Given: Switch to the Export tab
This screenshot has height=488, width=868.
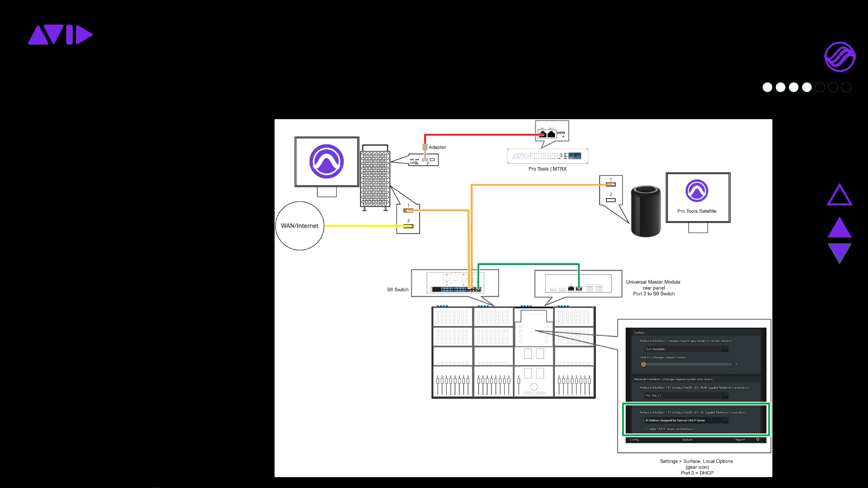Looking at the screenshot, I should [740, 440].
